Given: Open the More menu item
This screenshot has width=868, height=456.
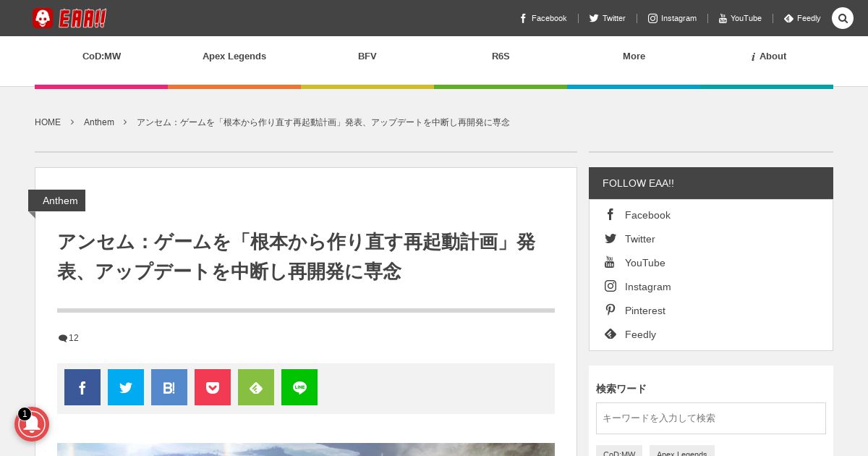Looking at the screenshot, I should pos(634,56).
